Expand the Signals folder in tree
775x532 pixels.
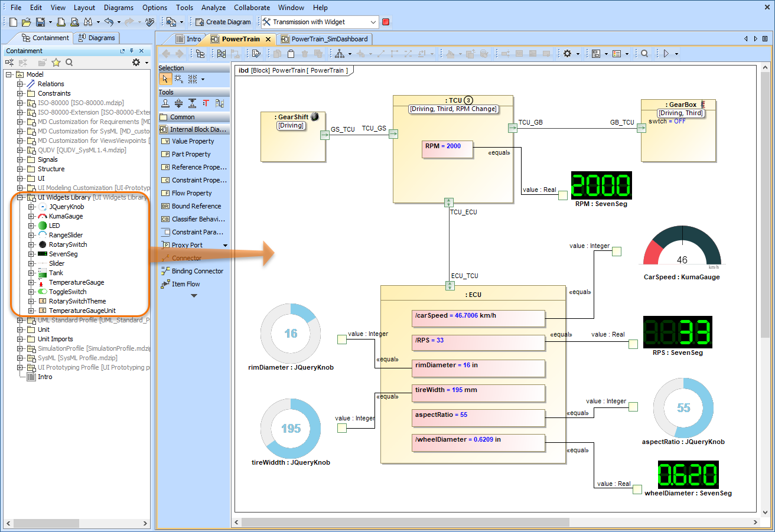(x=20, y=159)
